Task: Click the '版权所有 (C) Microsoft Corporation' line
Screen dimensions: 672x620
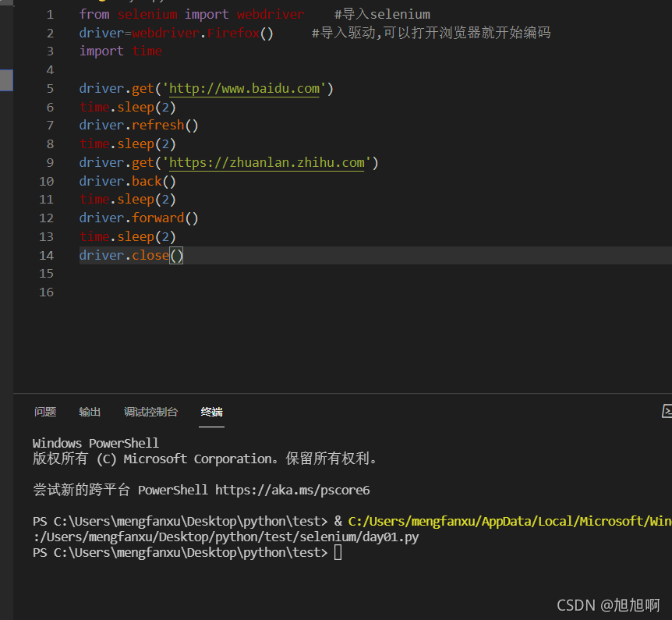Action: (205, 459)
